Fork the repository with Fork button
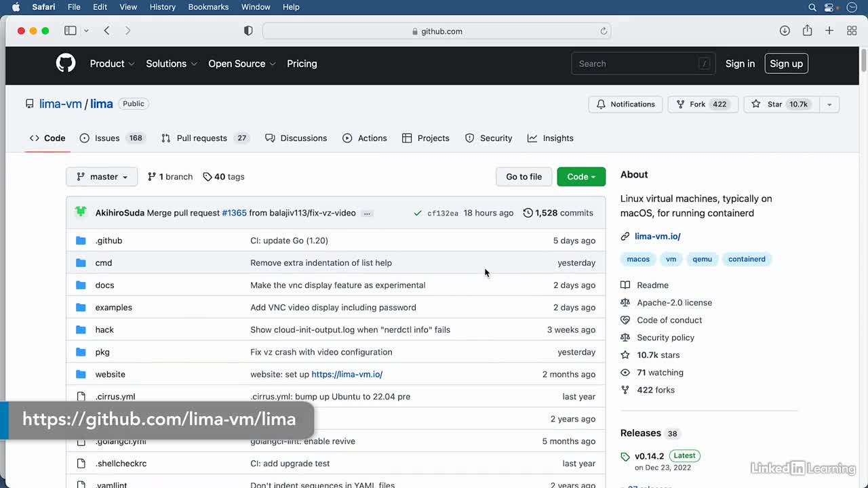 tap(703, 104)
